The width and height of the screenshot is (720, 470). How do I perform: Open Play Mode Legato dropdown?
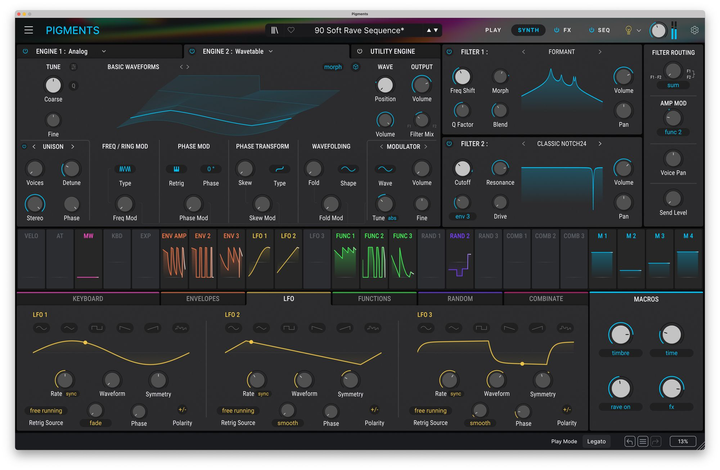596,442
